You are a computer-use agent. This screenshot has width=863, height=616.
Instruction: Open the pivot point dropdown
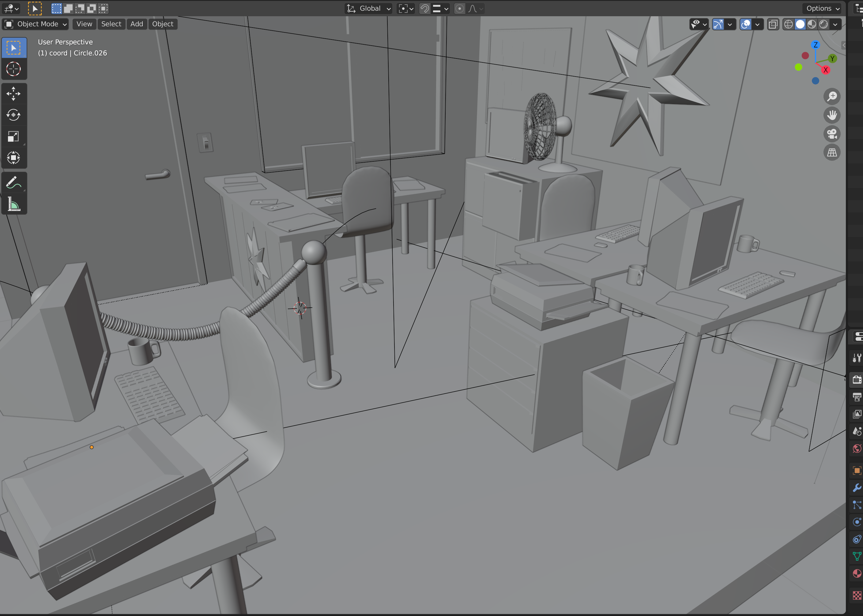click(405, 8)
